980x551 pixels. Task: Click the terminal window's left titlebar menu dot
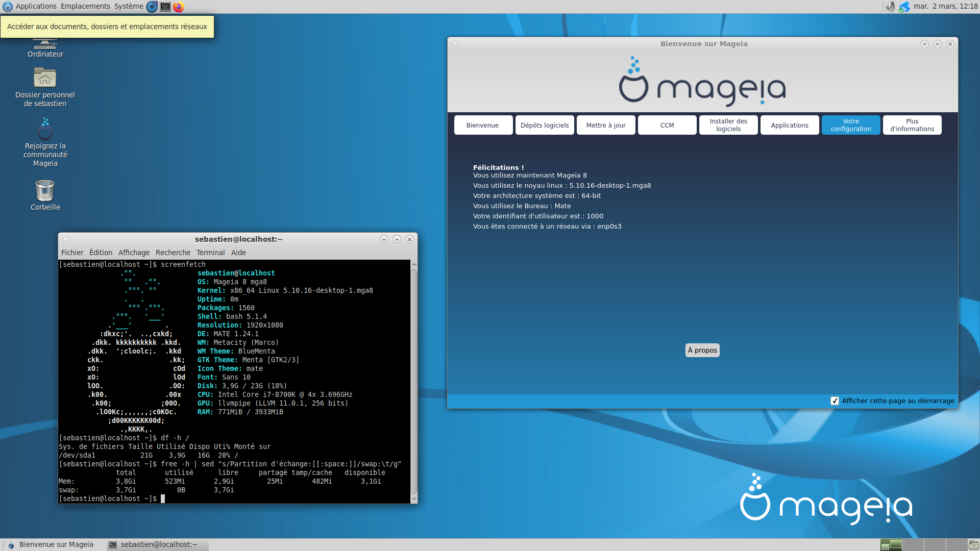(x=66, y=239)
